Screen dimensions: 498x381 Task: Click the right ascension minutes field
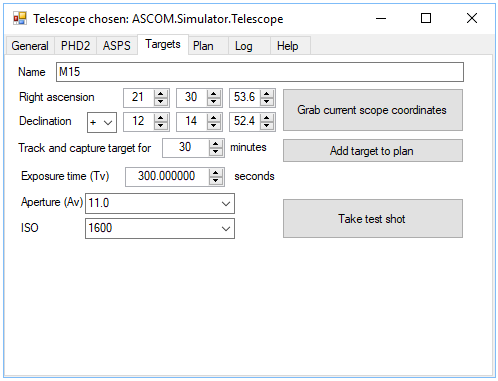tap(192, 98)
